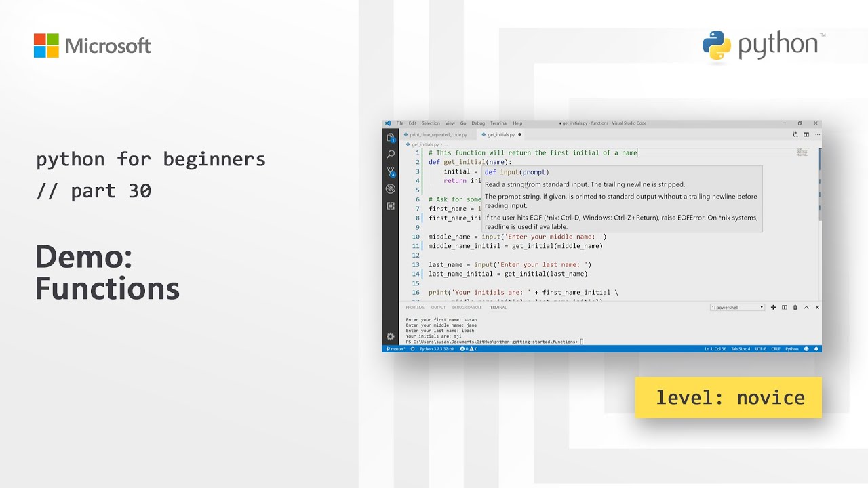Image resolution: width=868 pixels, height=488 pixels.
Task: Open the Extensions view in the activity bar
Action: click(x=391, y=206)
